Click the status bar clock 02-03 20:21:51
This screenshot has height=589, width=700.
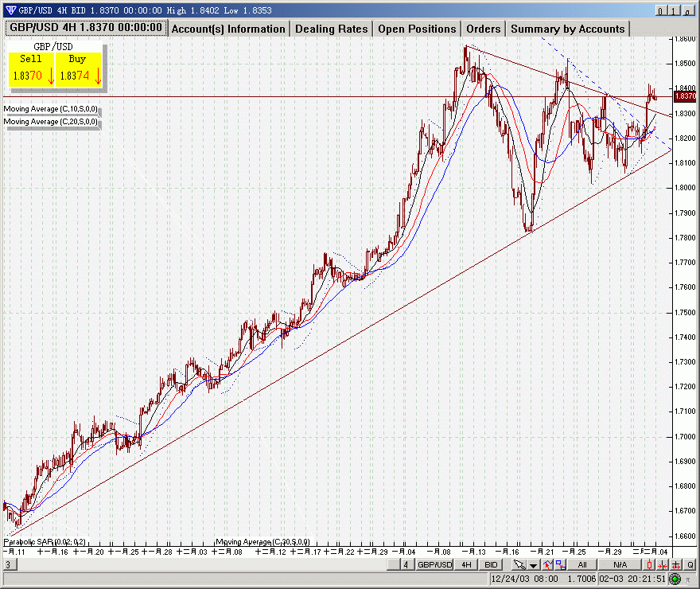tap(632, 579)
